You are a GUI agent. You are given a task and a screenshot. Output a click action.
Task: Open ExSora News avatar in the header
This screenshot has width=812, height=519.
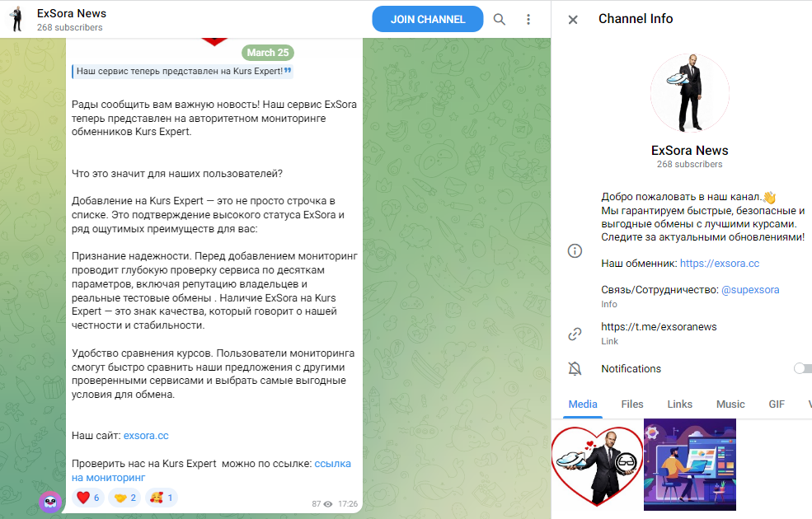tap(17, 19)
